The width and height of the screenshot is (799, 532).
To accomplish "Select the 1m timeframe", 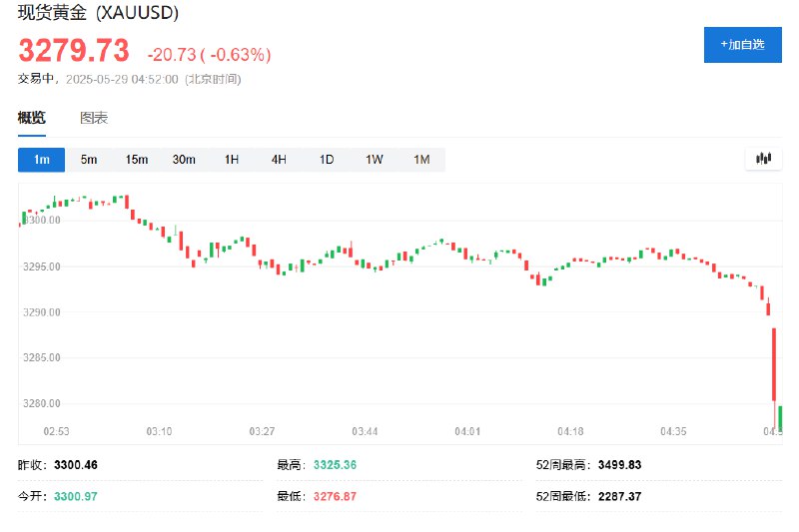I will 41,160.
